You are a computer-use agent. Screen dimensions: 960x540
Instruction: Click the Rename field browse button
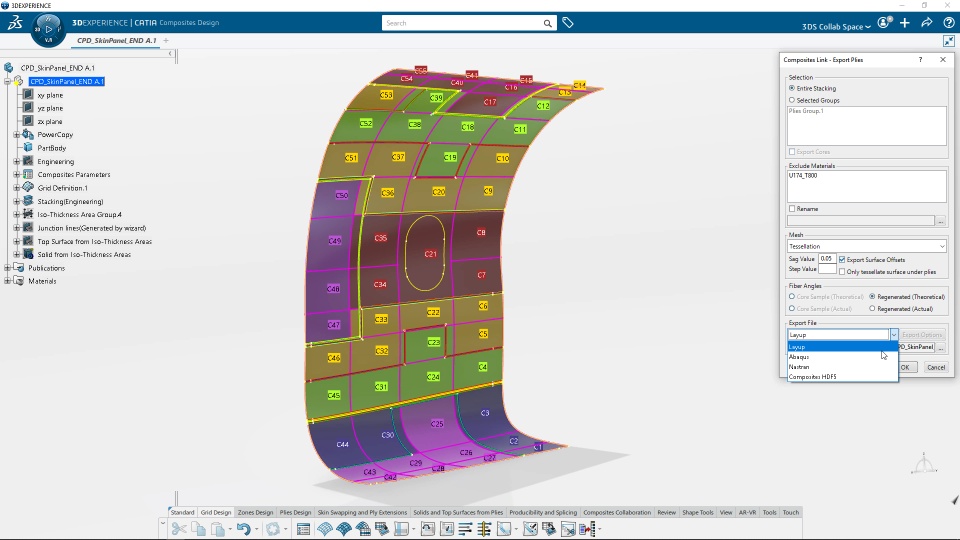click(x=941, y=220)
